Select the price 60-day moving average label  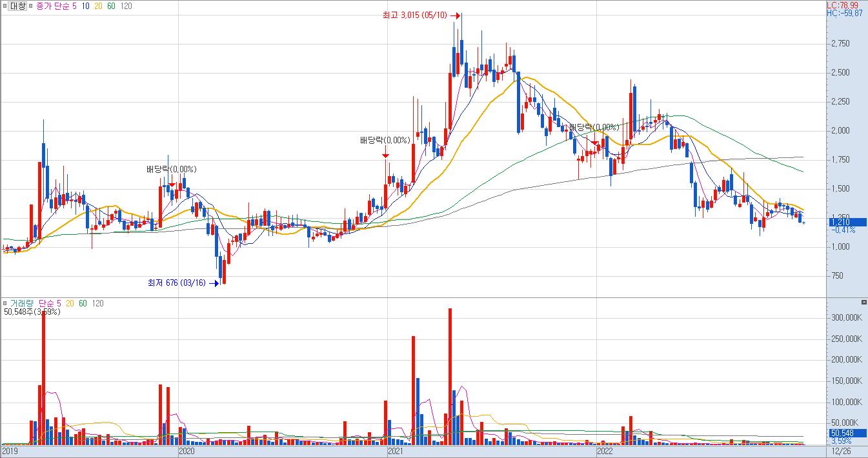(x=110, y=6)
